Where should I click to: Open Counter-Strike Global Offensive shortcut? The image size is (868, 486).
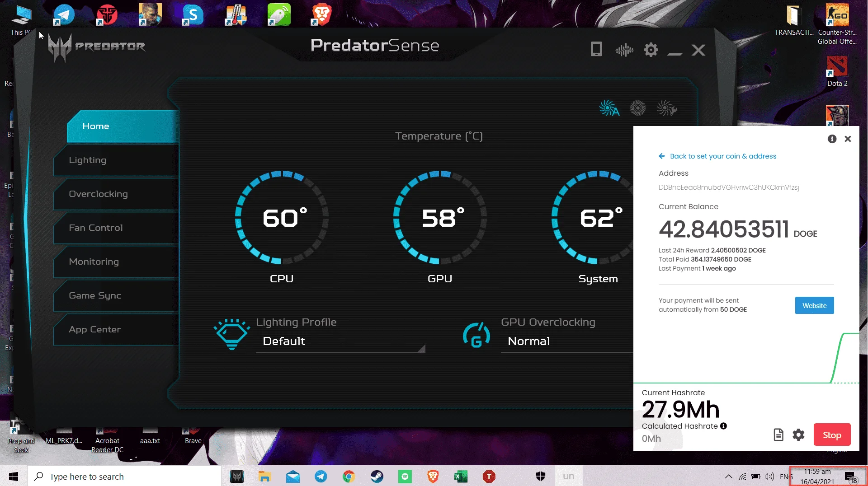point(837,24)
